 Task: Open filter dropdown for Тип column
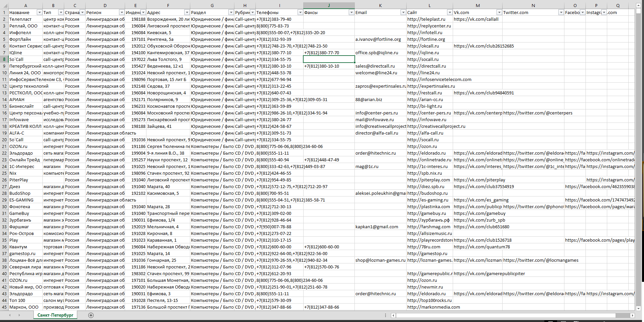[x=61, y=12]
